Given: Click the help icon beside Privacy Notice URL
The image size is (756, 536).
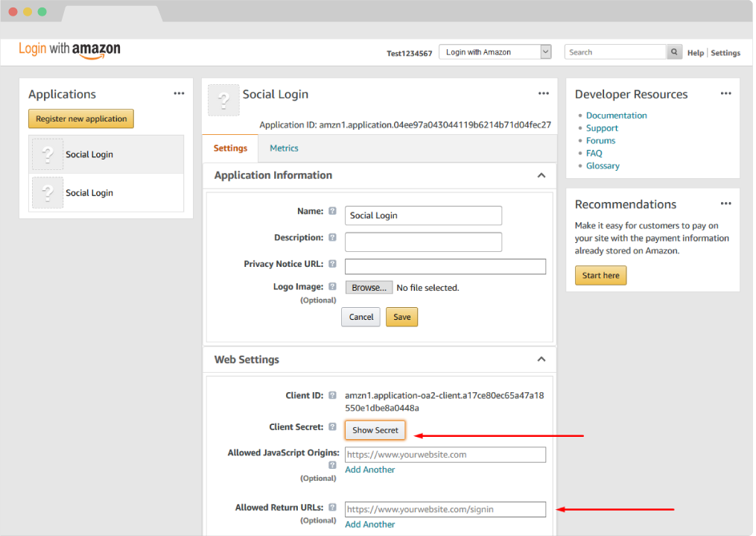Looking at the screenshot, I should [332, 264].
